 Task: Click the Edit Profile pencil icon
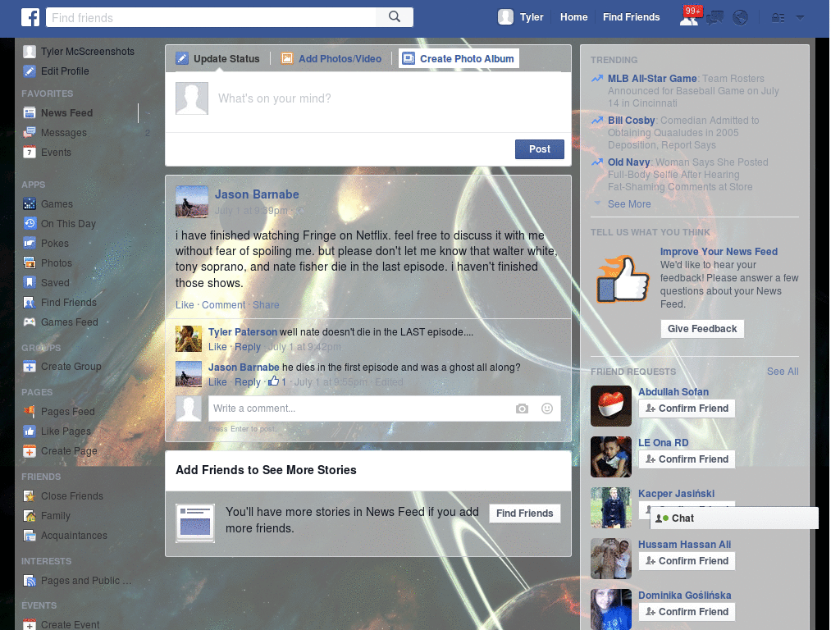coord(30,71)
